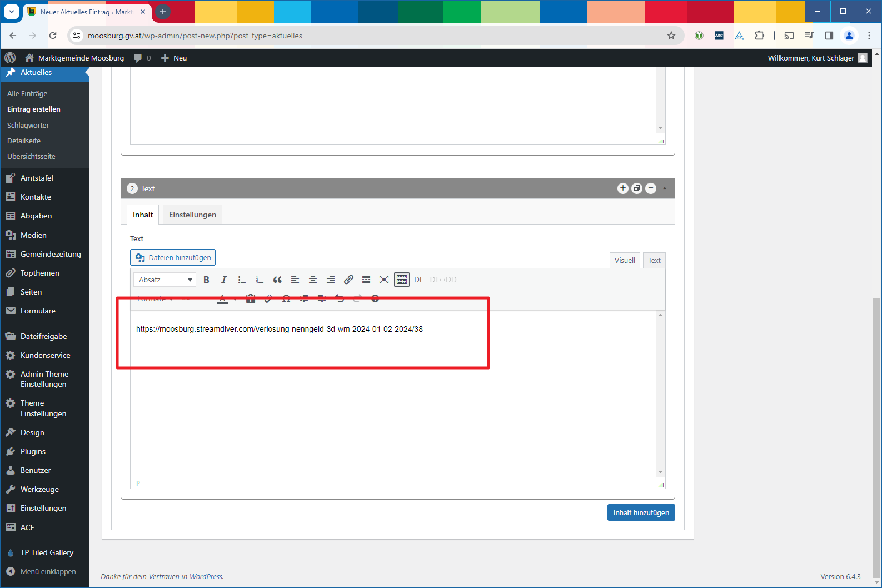Open the text color dropdown arrow
Screen dimensions: 882x588
235,299
